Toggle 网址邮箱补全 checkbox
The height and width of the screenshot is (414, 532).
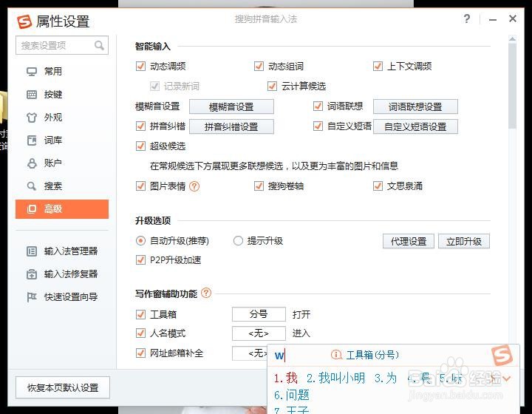point(140,353)
